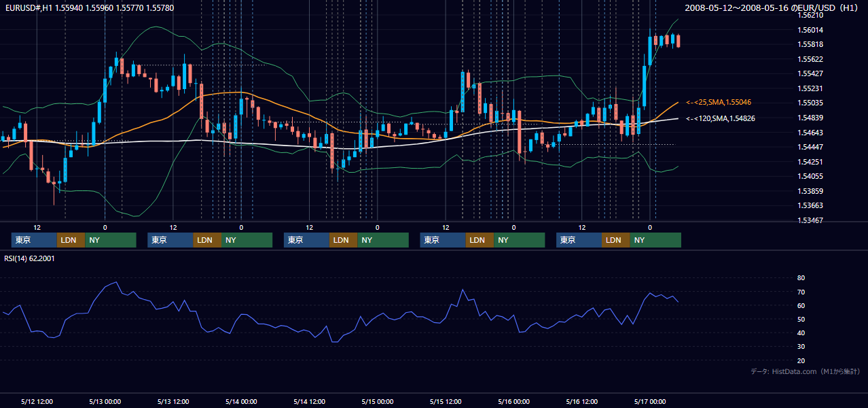Select the 1.55818 price axis value
Image resolution: width=868 pixels, height=408 pixels.
pos(811,44)
